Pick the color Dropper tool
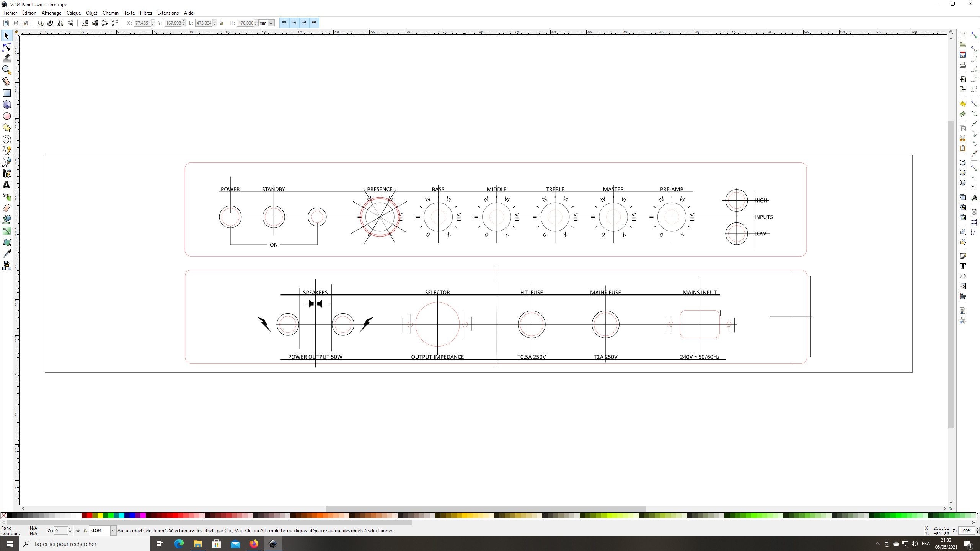The width and height of the screenshot is (980, 551). point(7,254)
